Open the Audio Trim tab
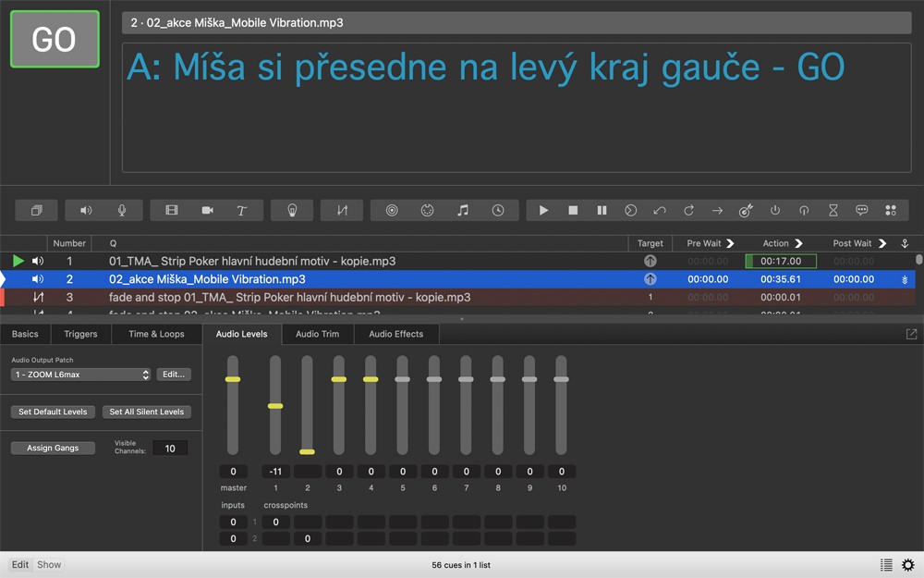Screen dimensions: 924x578 [x=317, y=334]
